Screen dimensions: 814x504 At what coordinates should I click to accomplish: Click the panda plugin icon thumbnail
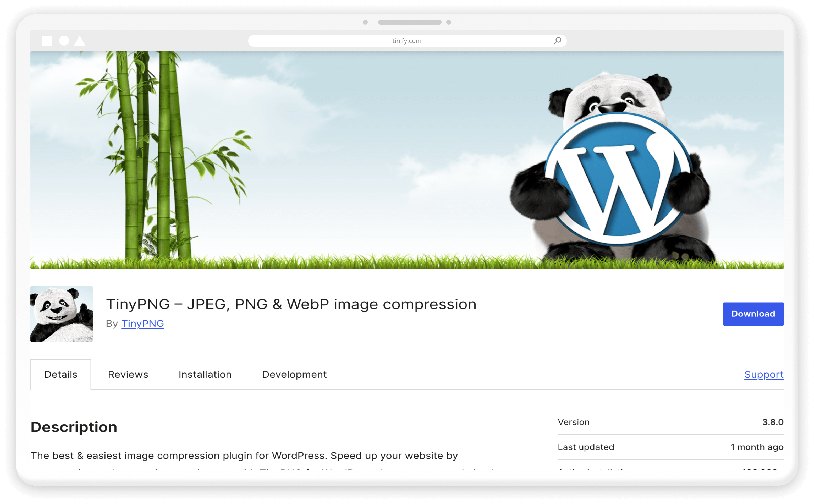point(62,314)
